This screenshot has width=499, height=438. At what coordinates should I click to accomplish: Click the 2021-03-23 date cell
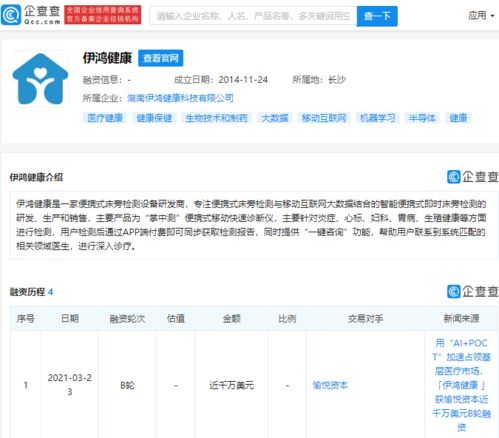point(70,385)
